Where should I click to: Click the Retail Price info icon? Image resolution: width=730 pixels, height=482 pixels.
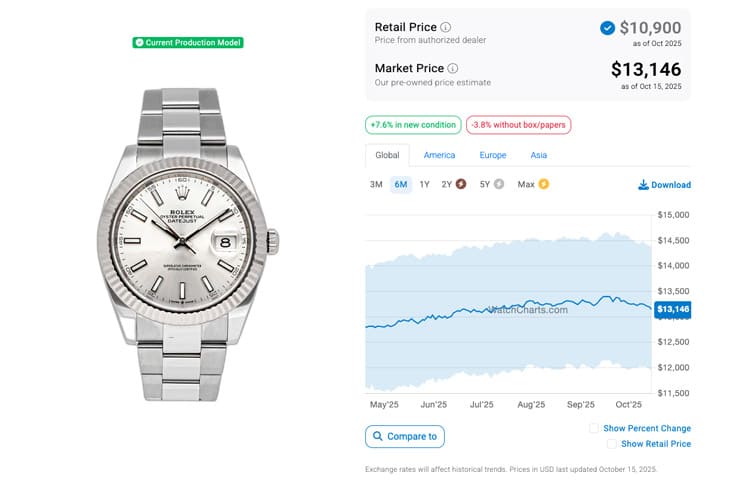tap(446, 27)
